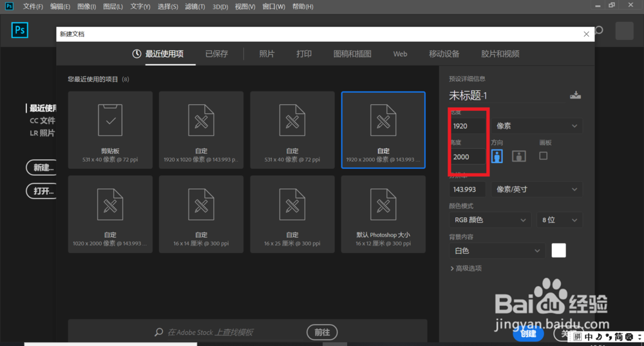644x346 pixels.
Task: Open the 文字(Y) menu
Action: coord(140,6)
